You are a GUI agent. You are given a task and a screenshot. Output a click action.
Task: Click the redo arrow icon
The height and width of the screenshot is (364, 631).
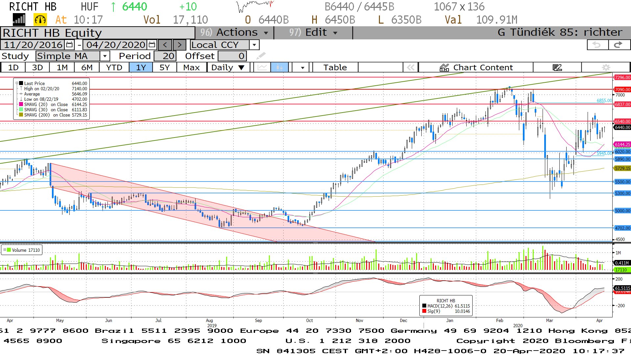(x=618, y=45)
